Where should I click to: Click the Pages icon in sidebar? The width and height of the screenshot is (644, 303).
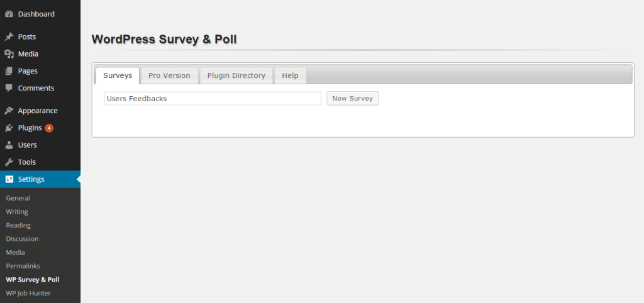pos(9,71)
